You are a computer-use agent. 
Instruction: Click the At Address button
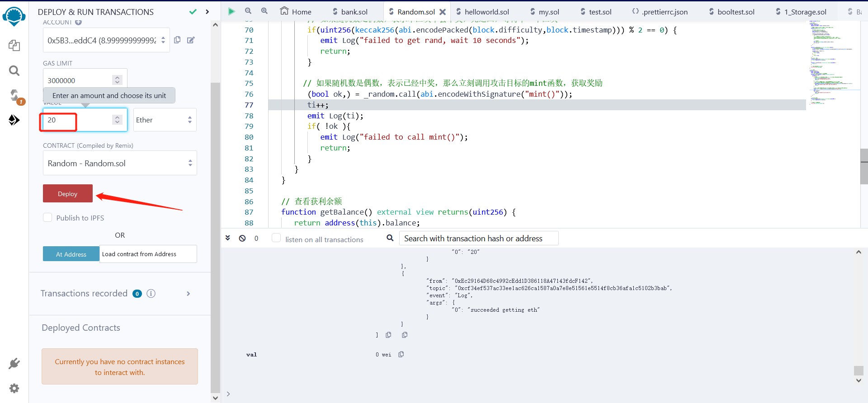(x=71, y=254)
